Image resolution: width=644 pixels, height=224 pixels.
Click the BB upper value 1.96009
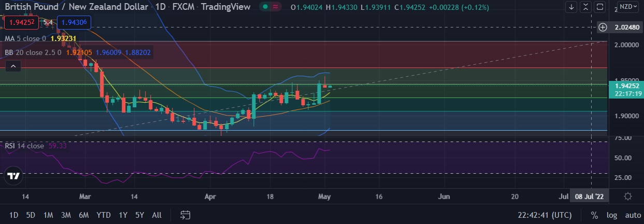[108, 52]
